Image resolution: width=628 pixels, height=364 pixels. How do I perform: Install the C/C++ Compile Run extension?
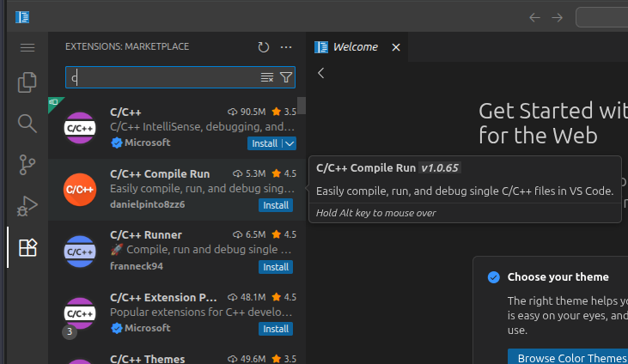[276, 205]
